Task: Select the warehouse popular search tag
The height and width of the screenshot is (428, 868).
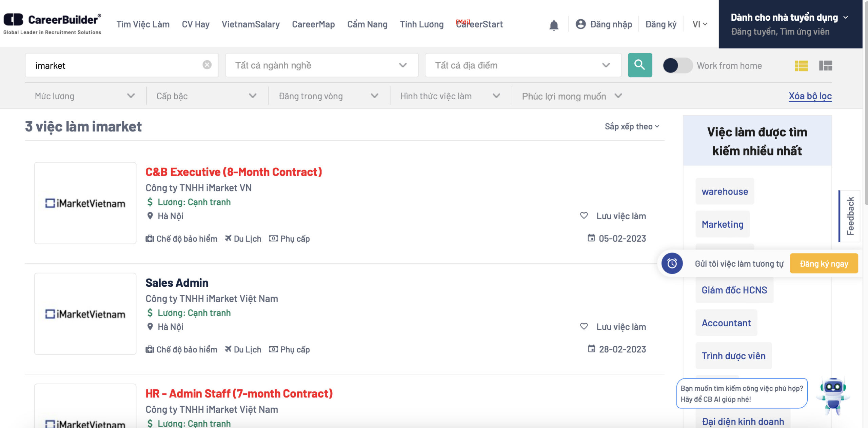Action: point(725,191)
